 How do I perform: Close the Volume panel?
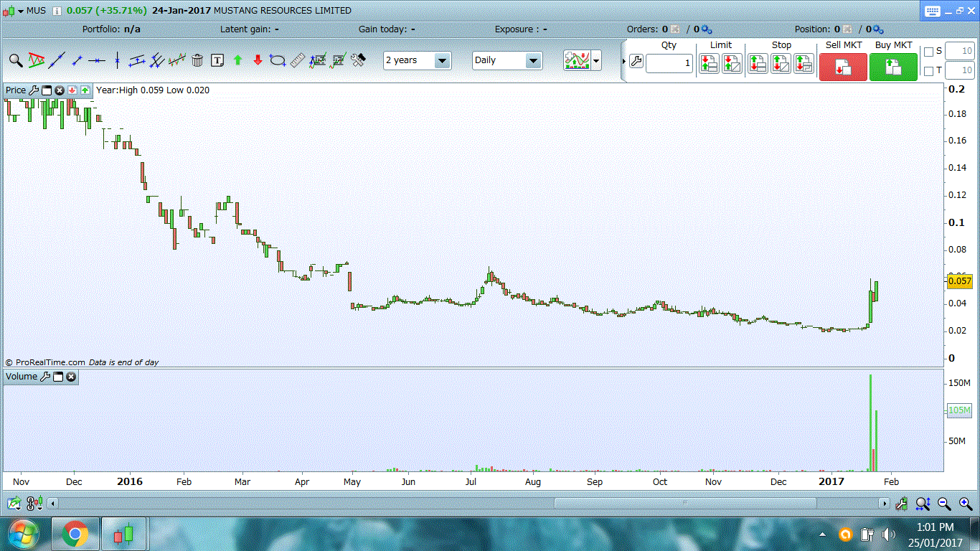click(71, 377)
